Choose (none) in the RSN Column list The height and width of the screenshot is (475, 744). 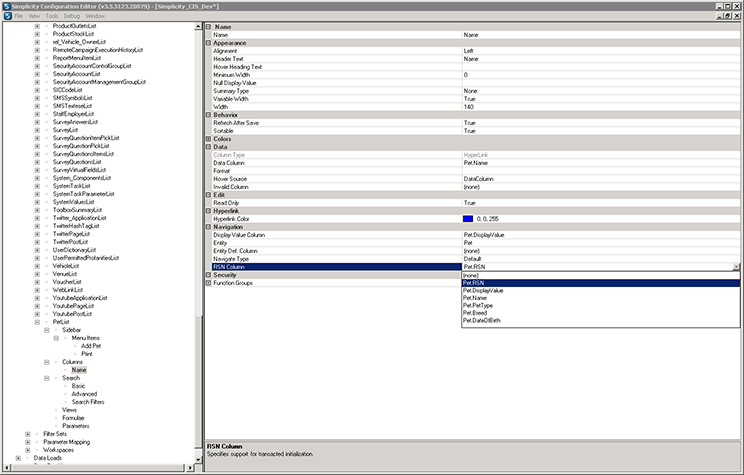pos(601,276)
